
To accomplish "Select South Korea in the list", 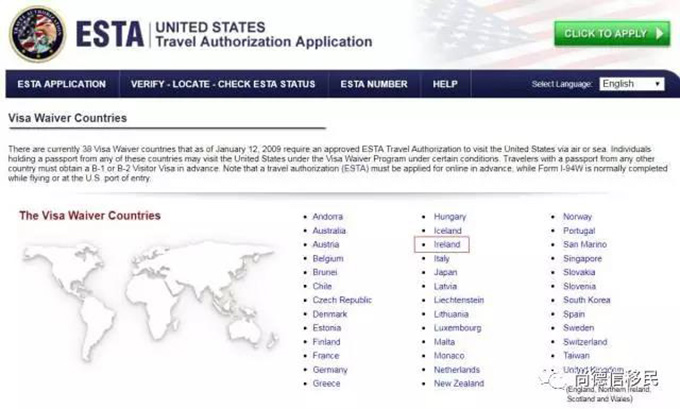I will coord(586,300).
